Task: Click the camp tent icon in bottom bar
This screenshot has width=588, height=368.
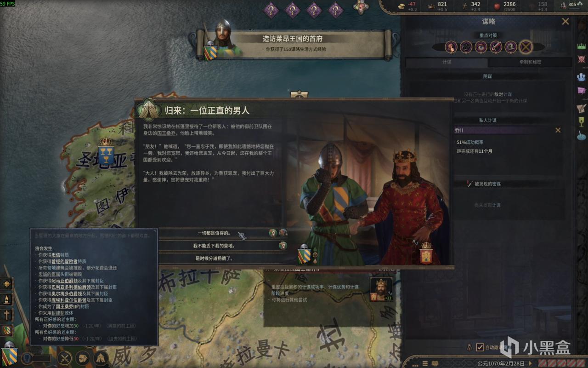Action: [x=101, y=357]
